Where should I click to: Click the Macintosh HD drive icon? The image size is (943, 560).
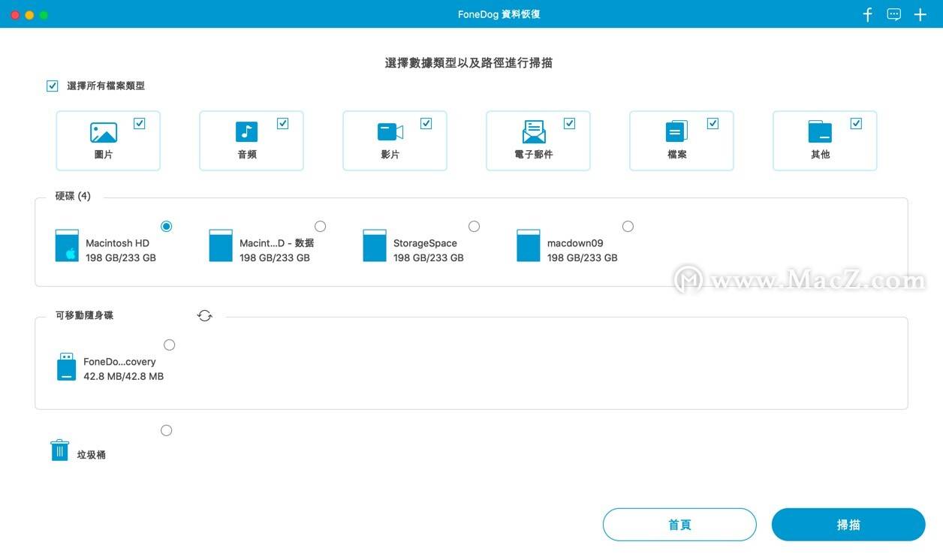(66, 244)
